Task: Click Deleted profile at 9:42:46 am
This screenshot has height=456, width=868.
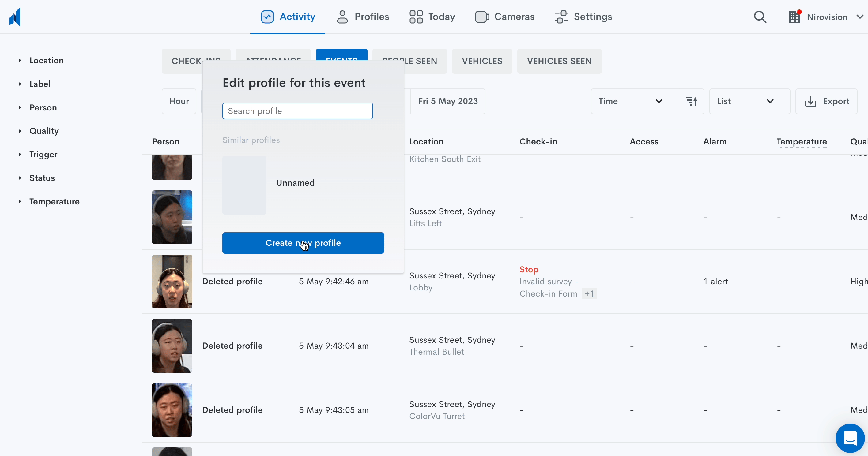Action: tap(232, 282)
